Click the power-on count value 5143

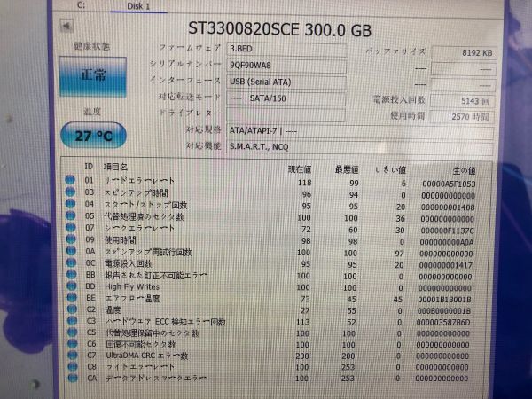click(x=463, y=101)
